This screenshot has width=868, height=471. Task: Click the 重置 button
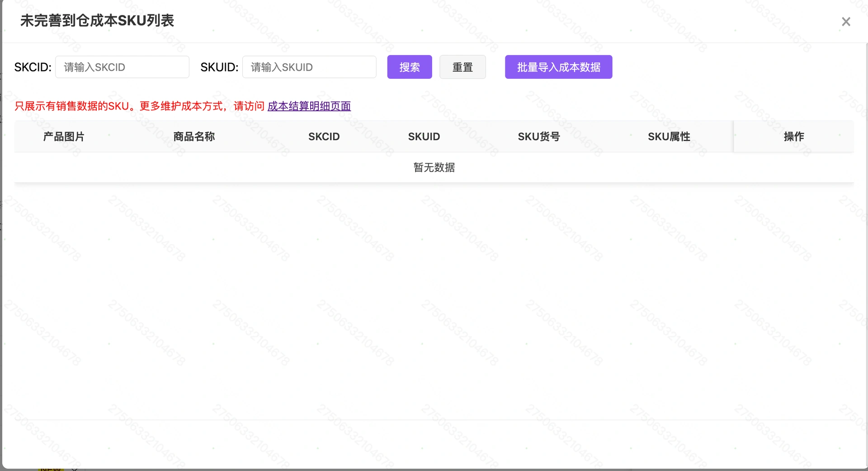(x=462, y=67)
